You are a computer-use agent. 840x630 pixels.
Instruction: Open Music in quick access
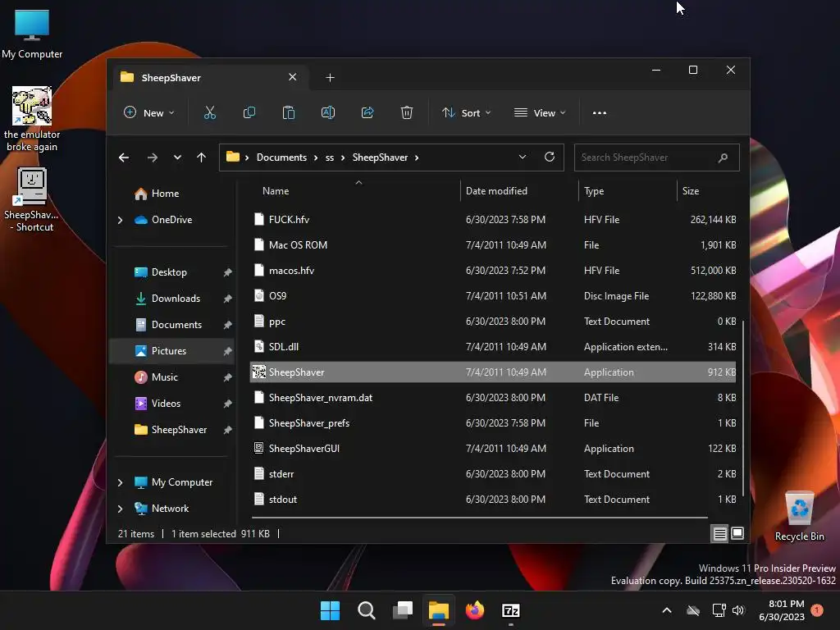tap(164, 377)
